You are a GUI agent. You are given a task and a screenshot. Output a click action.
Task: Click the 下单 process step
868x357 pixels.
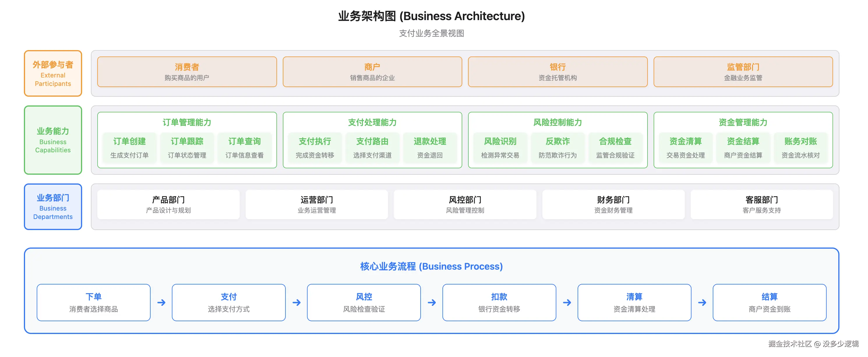pyautogui.click(x=94, y=303)
